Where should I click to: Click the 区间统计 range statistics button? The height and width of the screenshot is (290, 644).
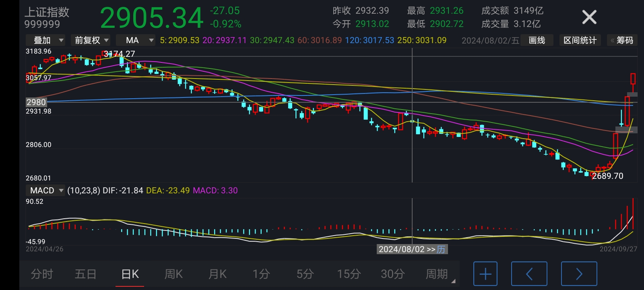click(580, 40)
